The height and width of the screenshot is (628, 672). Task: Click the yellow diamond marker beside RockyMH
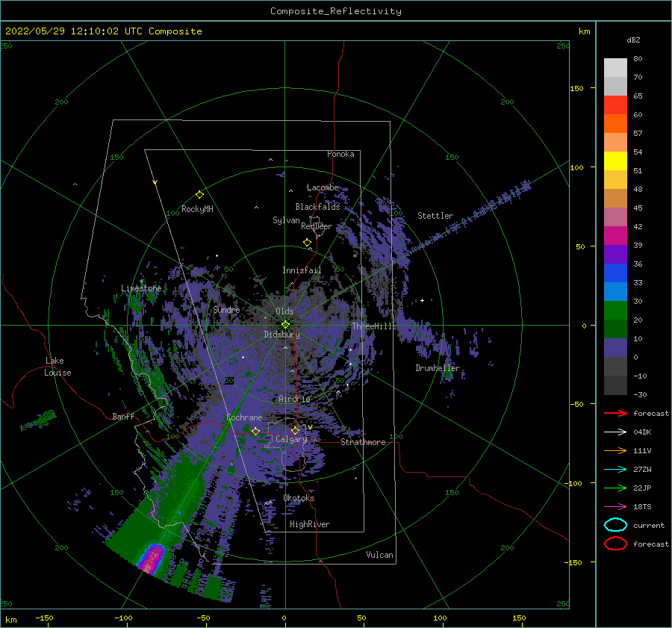[199, 195]
